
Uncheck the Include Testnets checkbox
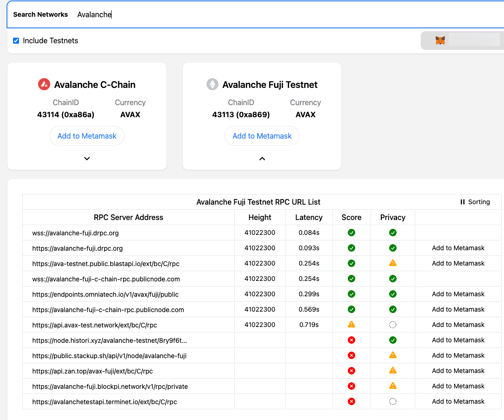tap(16, 40)
